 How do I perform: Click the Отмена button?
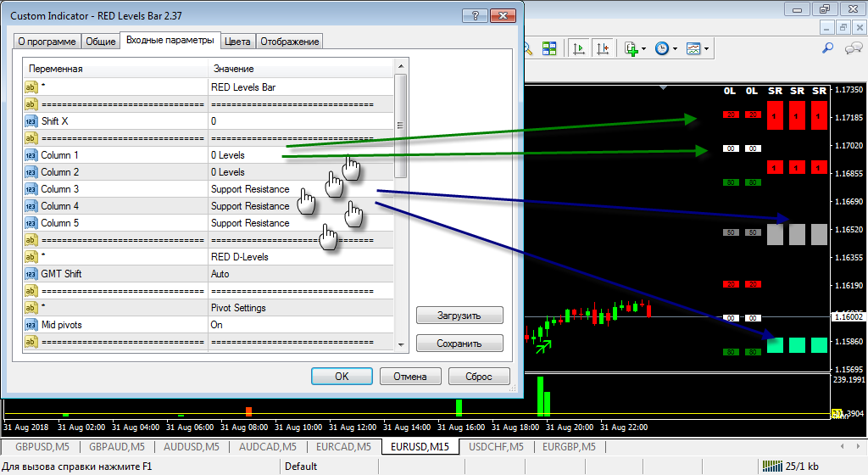[410, 377]
